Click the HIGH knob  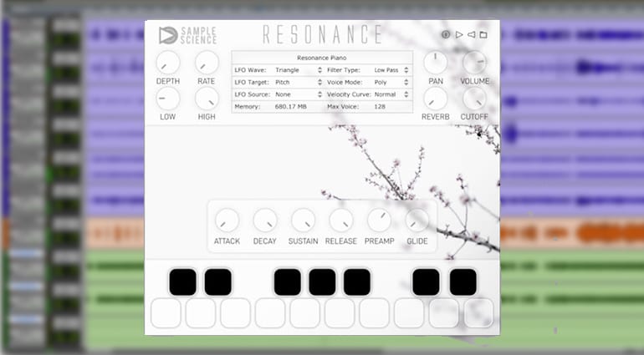(x=207, y=99)
